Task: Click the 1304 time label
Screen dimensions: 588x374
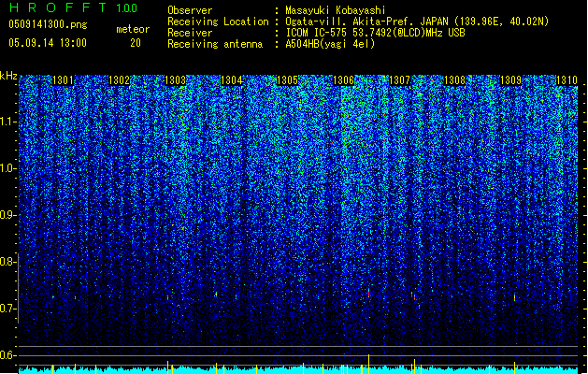Action: point(232,80)
